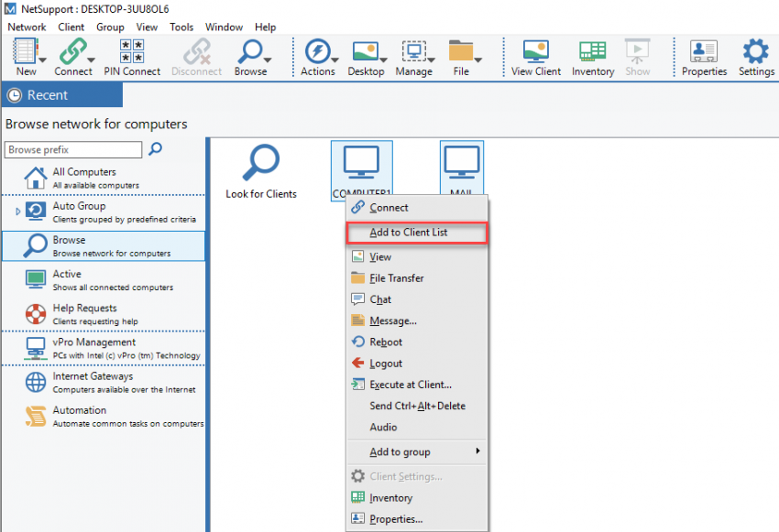Open the Inventory toolbar icon

[x=591, y=57]
